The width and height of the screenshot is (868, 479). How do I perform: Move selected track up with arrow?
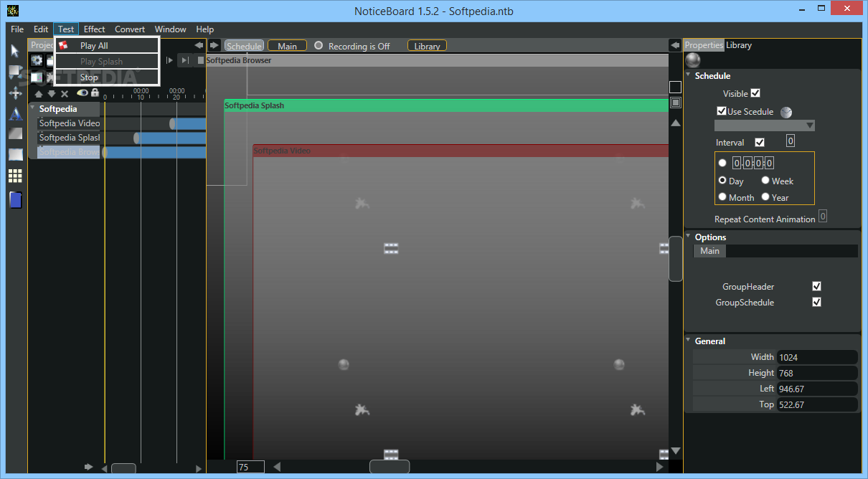pyautogui.click(x=39, y=93)
